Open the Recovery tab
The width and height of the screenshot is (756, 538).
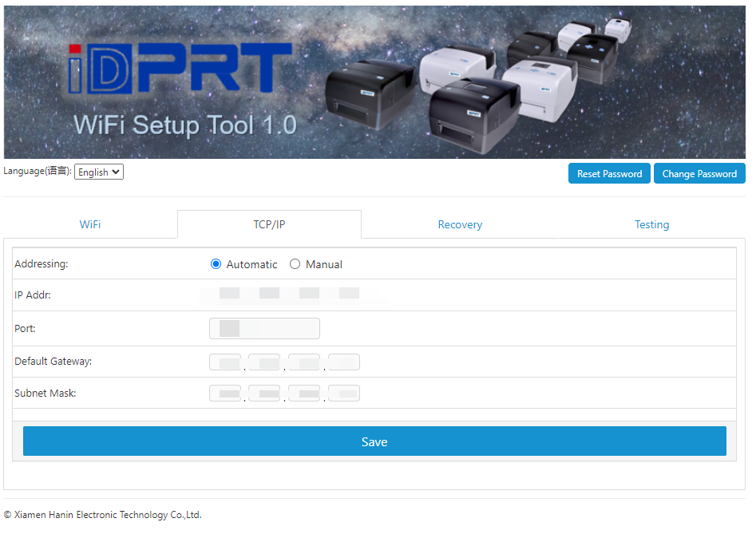[x=460, y=224]
